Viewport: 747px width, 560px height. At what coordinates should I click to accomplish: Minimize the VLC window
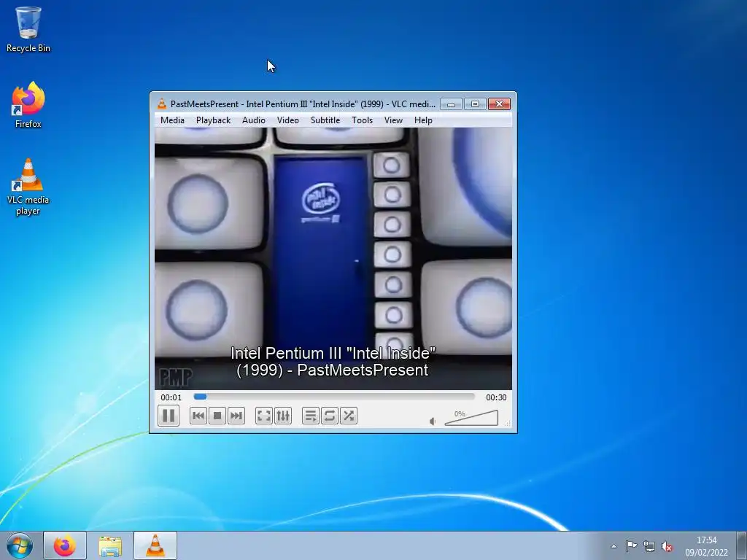click(x=451, y=104)
